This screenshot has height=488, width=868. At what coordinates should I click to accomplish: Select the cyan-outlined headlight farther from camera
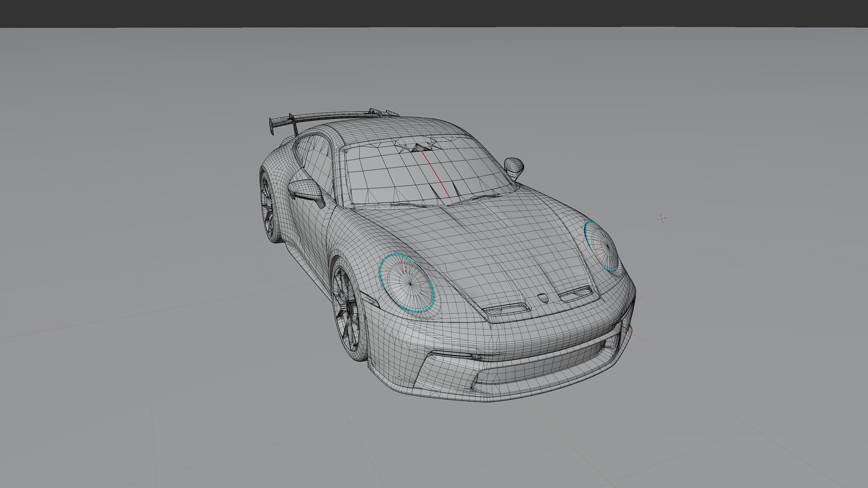click(601, 246)
